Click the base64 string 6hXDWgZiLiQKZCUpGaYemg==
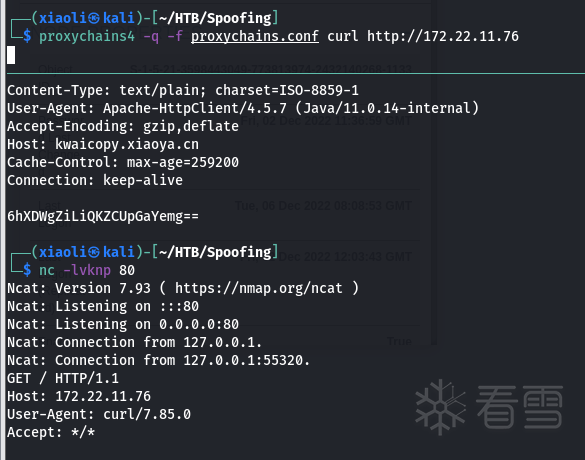The image size is (585, 460). (x=103, y=216)
